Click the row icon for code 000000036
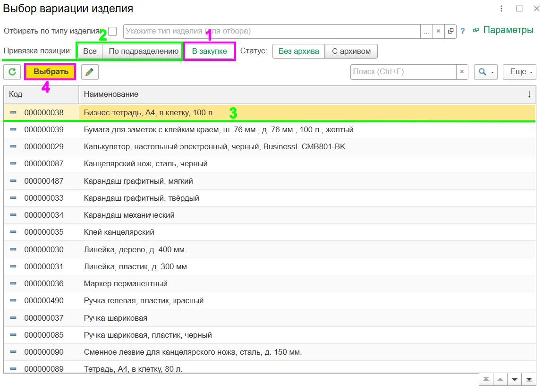The height and width of the screenshot is (392, 543). pos(13,283)
